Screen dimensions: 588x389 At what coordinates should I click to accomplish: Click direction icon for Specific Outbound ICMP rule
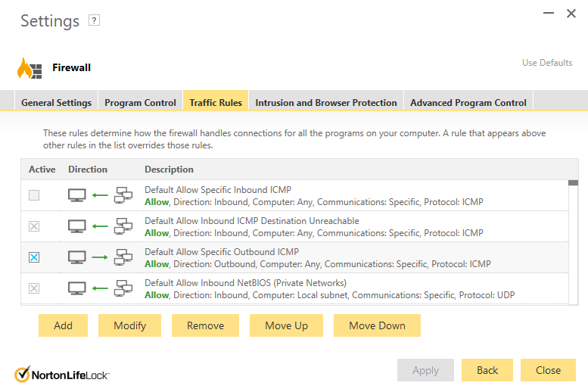click(x=100, y=257)
